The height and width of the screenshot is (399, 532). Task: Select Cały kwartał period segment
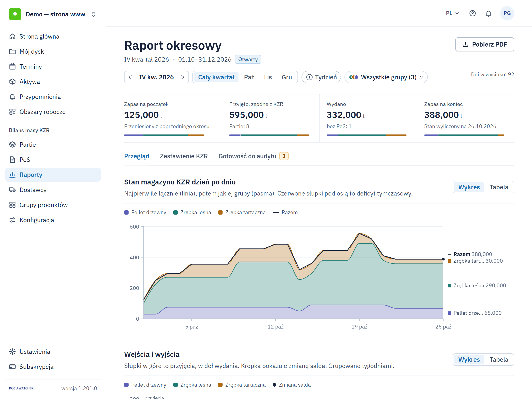point(216,77)
